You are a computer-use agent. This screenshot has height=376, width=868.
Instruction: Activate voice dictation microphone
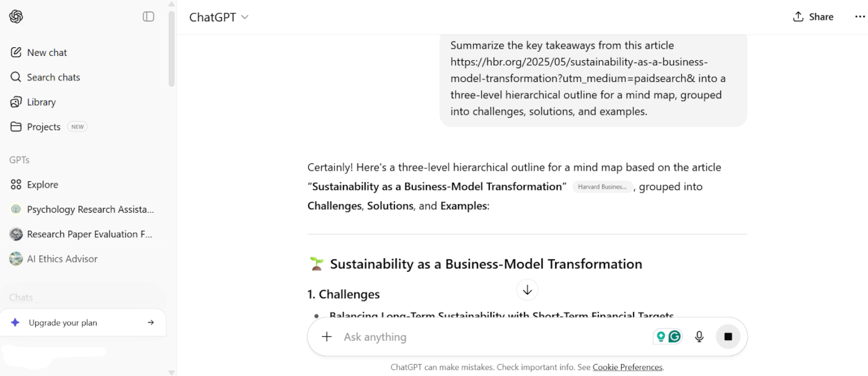[x=699, y=337]
